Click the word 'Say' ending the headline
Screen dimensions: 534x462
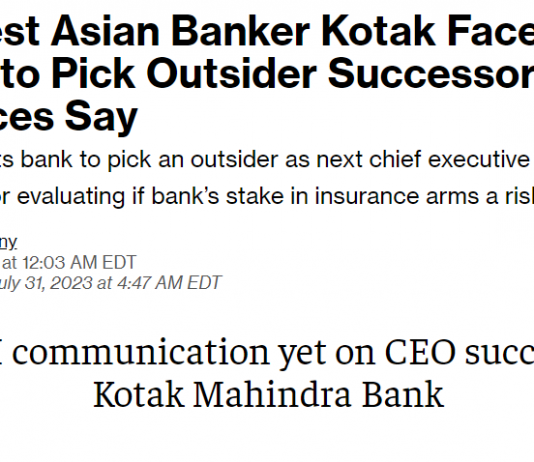pos(101,116)
